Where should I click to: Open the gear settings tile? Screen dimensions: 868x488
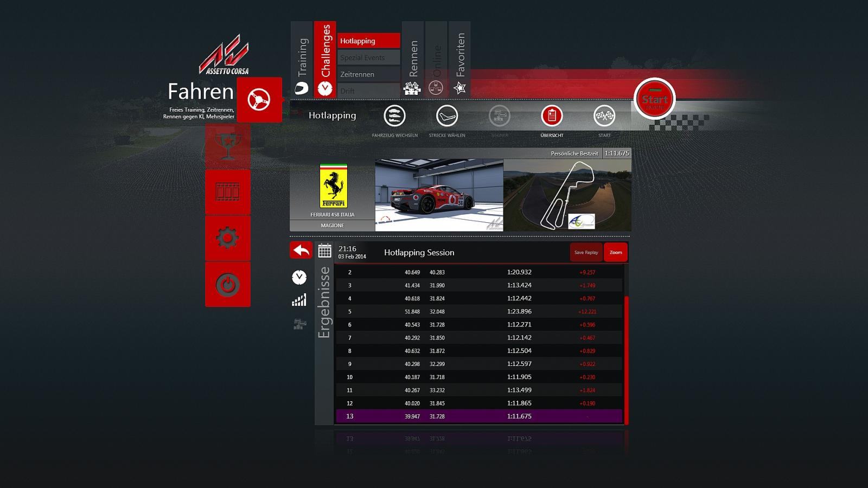pos(228,238)
